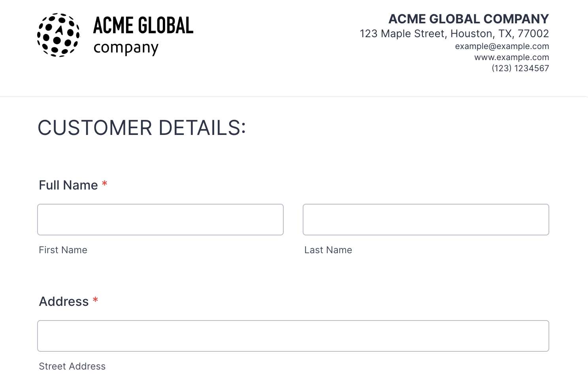Click the Last Name sublabel text
The image size is (588, 383).
[x=328, y=250]
